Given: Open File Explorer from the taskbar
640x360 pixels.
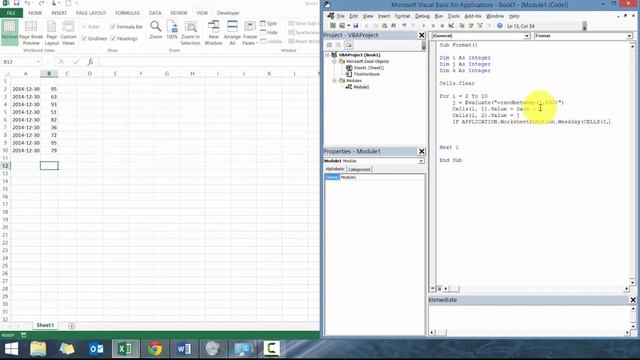Looking at the screenshot, I should 38,349.
